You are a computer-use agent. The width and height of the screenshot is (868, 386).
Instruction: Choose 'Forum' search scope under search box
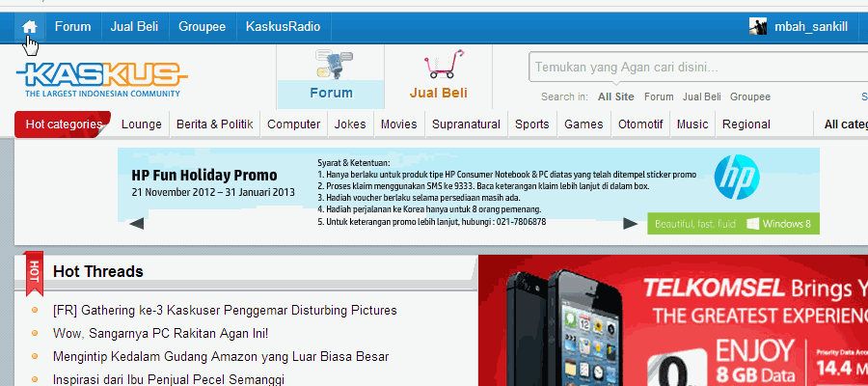tap(659, 96)
